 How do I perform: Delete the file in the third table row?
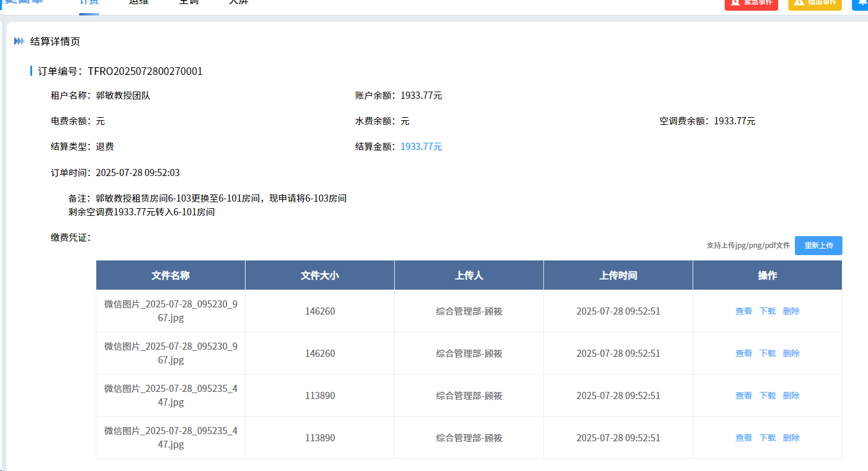[791, 395]
